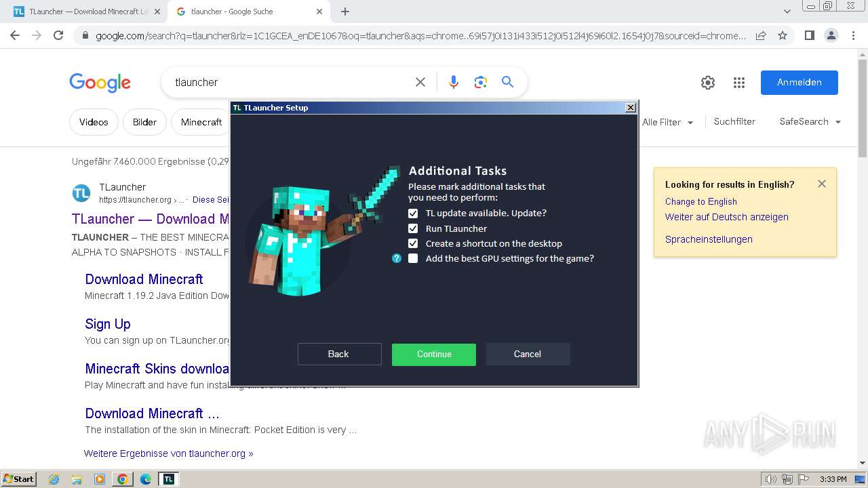
Task: Open Spracheinstellungen link
Action: 709,239
